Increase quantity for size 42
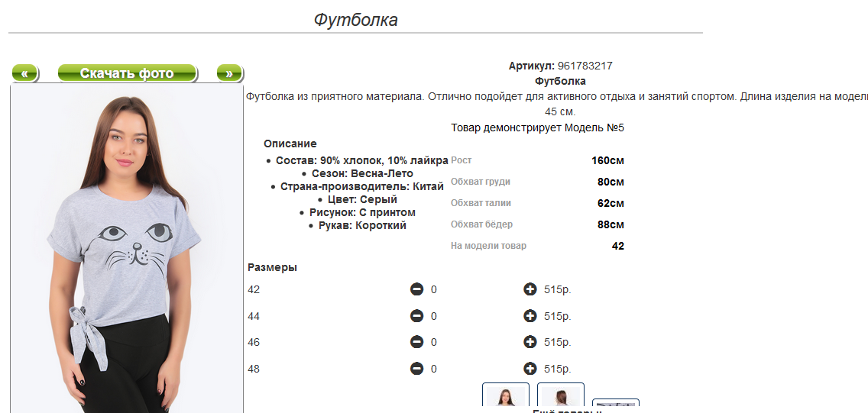The width and height of the screenshot is (868, 413). pos(530,289)
